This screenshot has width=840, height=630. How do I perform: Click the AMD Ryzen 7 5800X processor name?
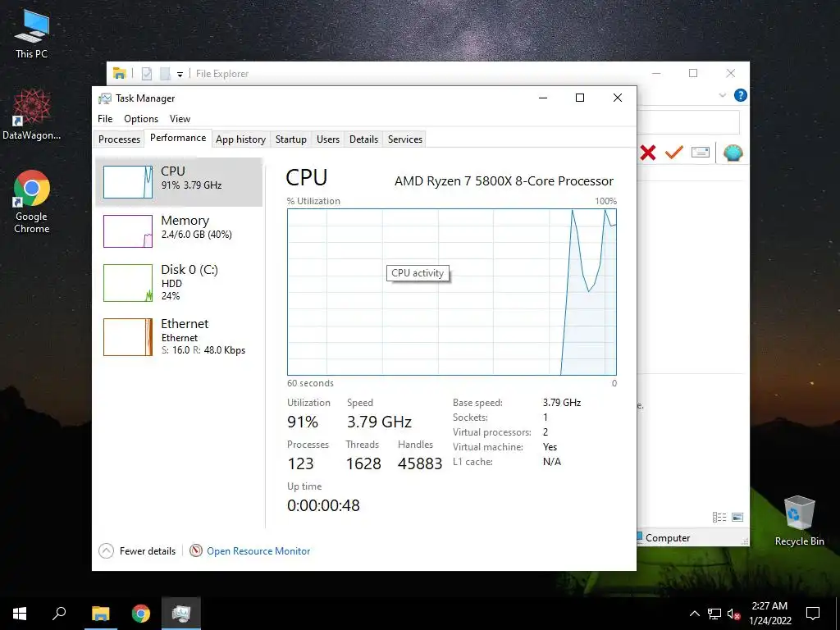point(504,181)
